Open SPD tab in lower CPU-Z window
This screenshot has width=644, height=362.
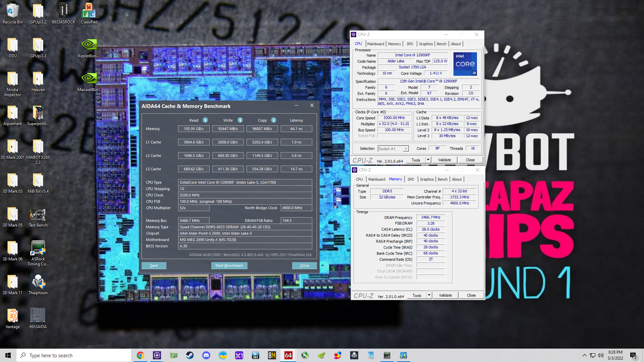(411, 179)
